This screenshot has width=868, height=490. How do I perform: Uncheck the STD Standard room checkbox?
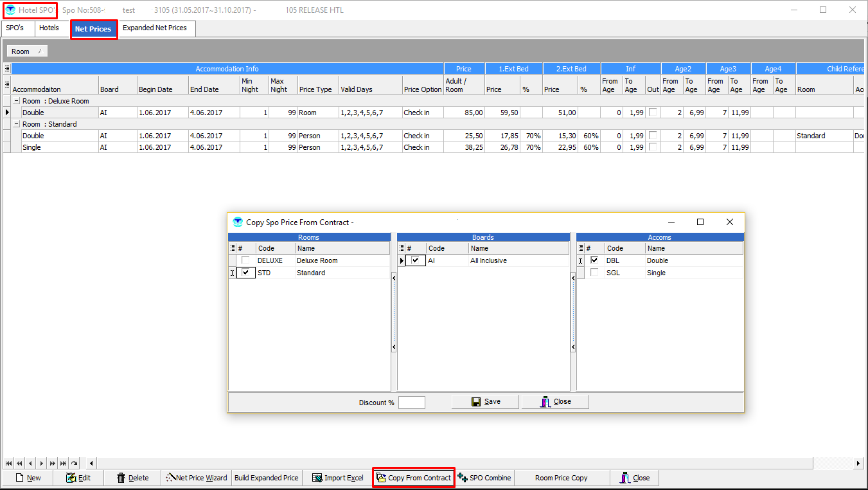pos(245,273)
